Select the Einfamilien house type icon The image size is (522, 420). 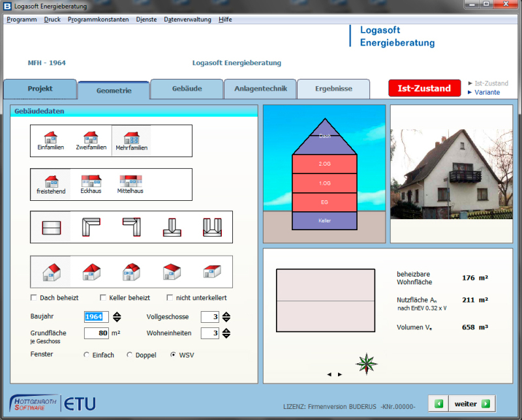pos(51,140)
